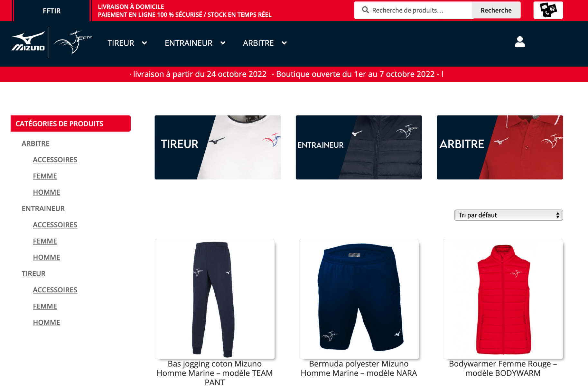Open the user account icon
This screenshot has width=588, height=386.
tap(519, 42)
